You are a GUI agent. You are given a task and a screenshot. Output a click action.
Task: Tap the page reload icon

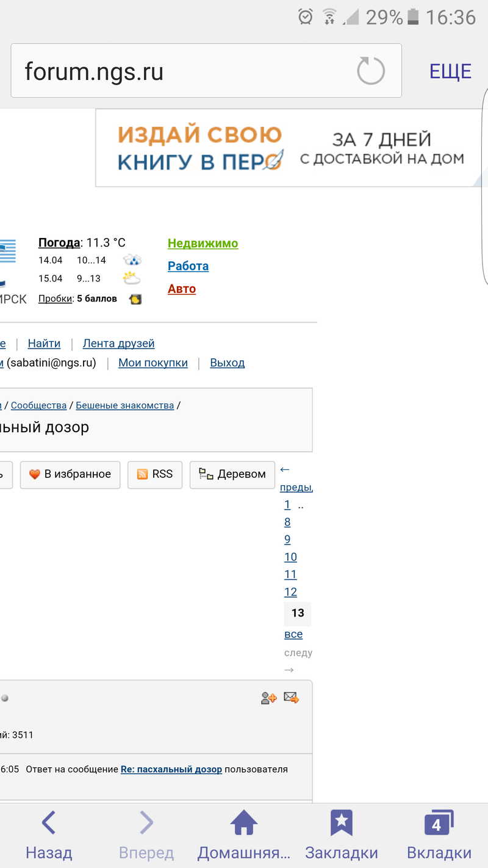click(371, 71)
